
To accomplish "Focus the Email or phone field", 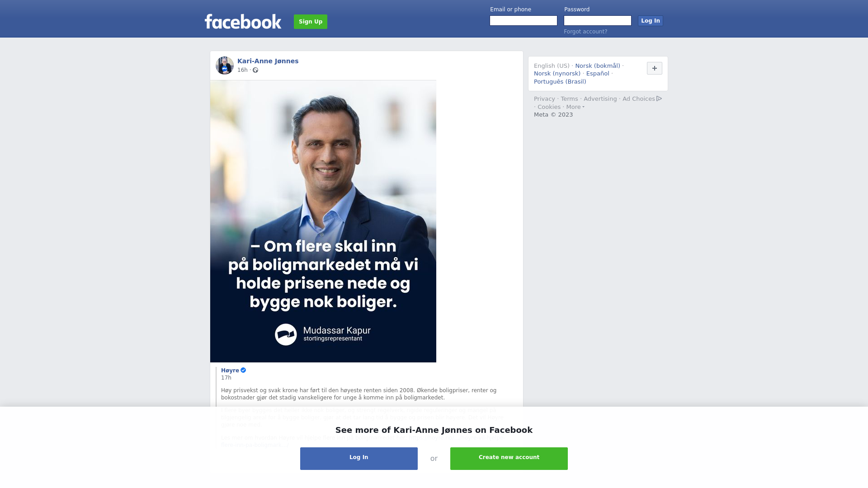I will (524, 21).
